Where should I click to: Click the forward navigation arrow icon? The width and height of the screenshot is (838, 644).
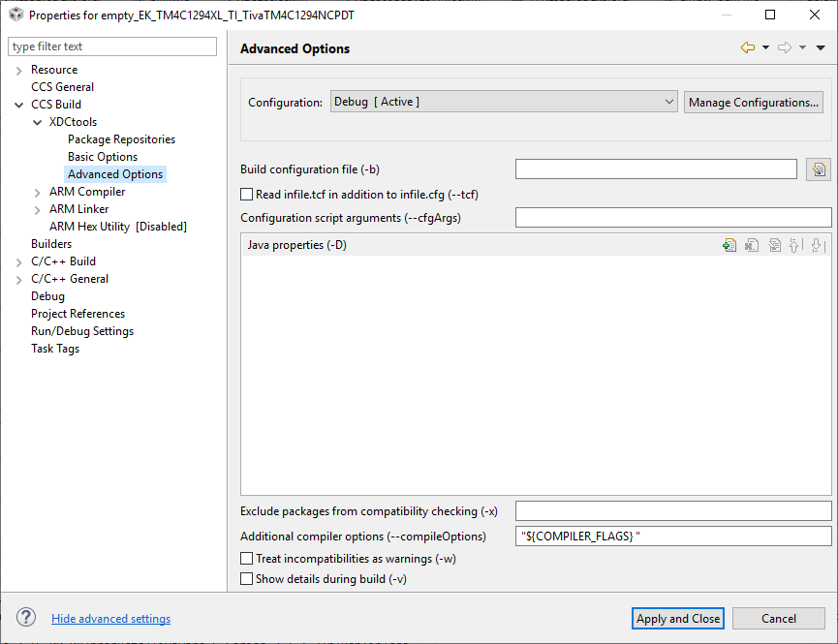point(784,47)
